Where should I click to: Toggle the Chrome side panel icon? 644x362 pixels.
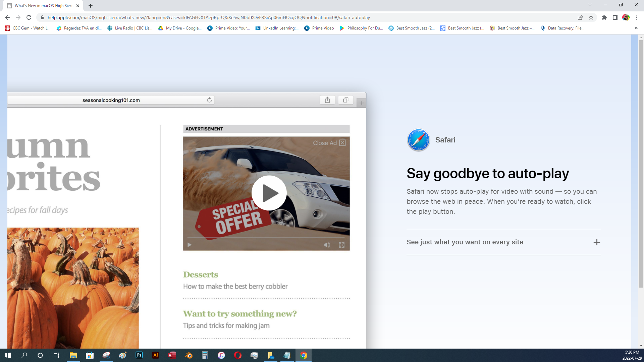tap(615, 17)
